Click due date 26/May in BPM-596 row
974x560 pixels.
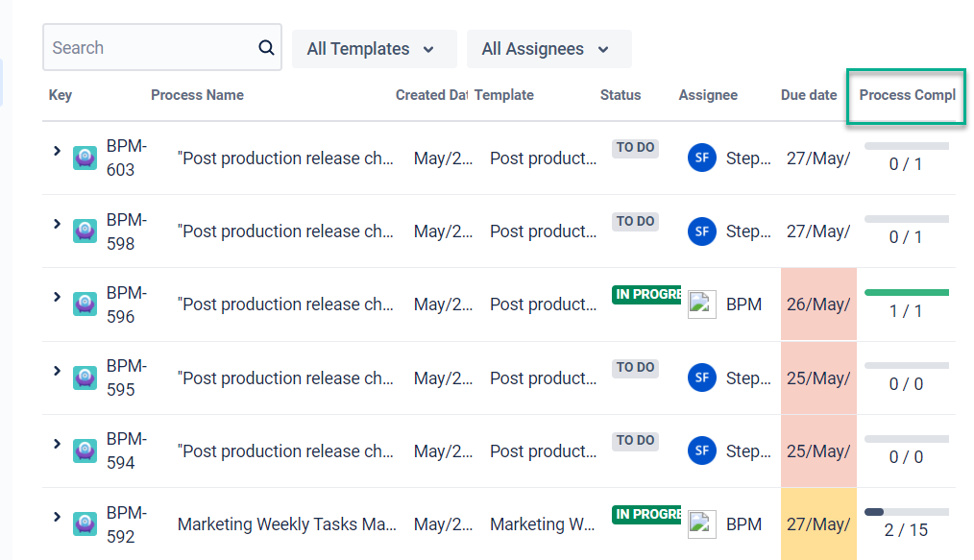tap(818, 304)
